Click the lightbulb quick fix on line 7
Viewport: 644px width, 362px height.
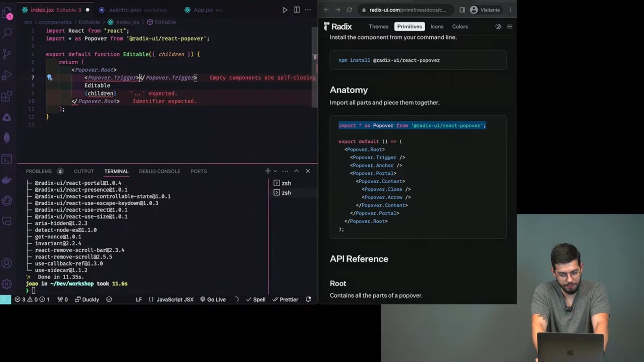(50, 78)
